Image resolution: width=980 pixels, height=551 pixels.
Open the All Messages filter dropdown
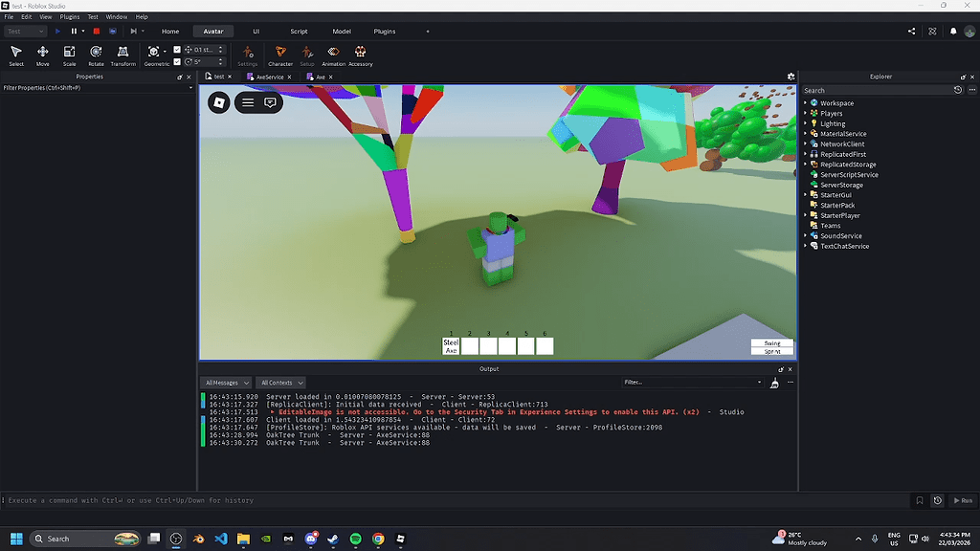coord(226,383)
